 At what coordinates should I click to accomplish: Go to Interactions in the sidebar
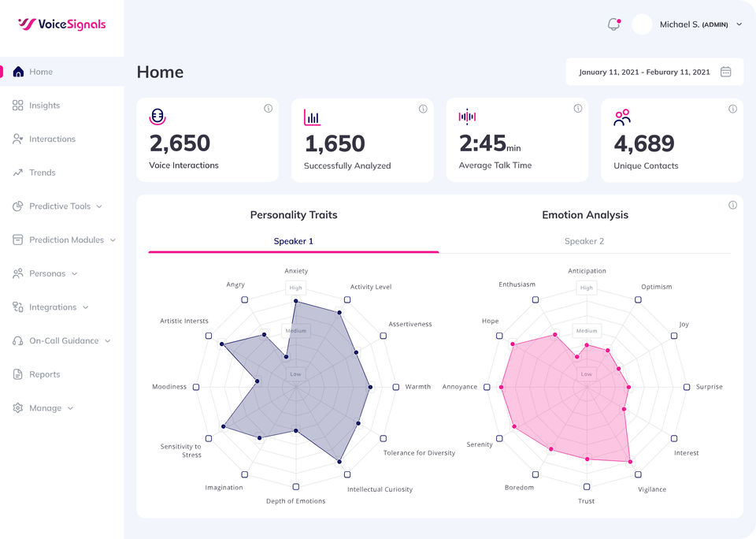(x=52, y=139)
